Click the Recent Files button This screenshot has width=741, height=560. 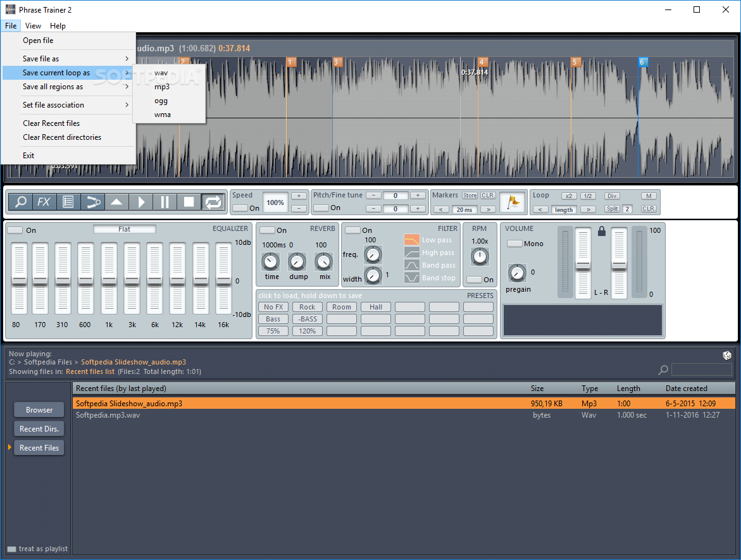(39, 447)
